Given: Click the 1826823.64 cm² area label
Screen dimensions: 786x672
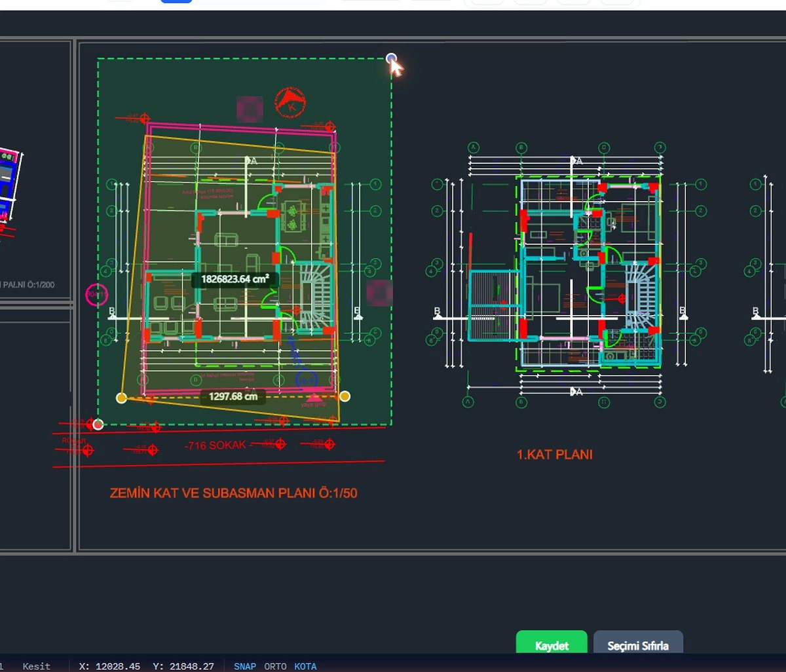Looking at the screenshot, I should pos(235,280).
